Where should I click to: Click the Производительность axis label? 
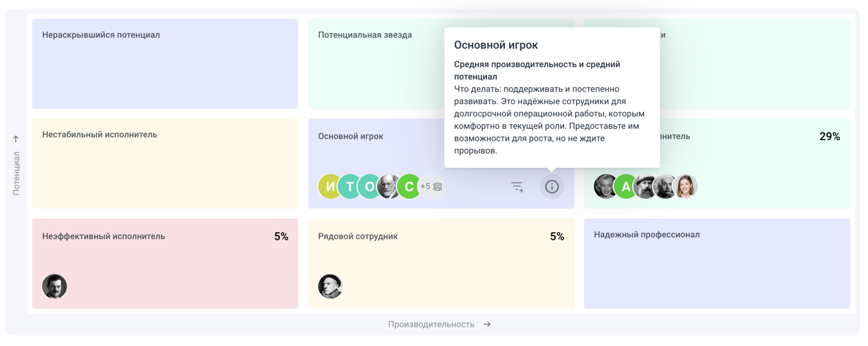[431, 324]
